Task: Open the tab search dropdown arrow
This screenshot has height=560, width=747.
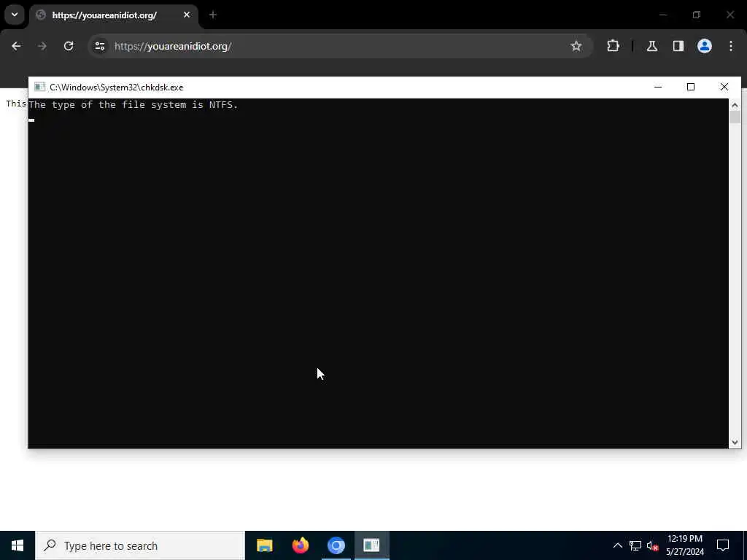Action: click(15, 15)
